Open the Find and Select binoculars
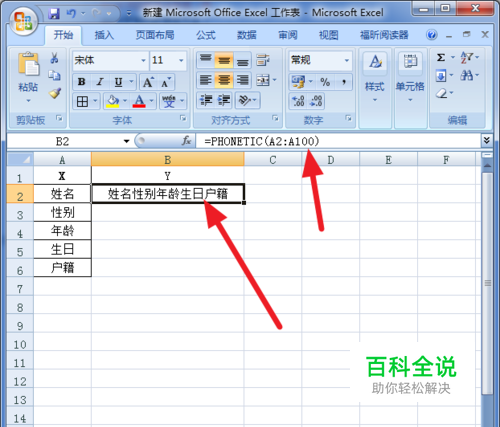This screenshot has width=500, height=427. pos(467,75)
